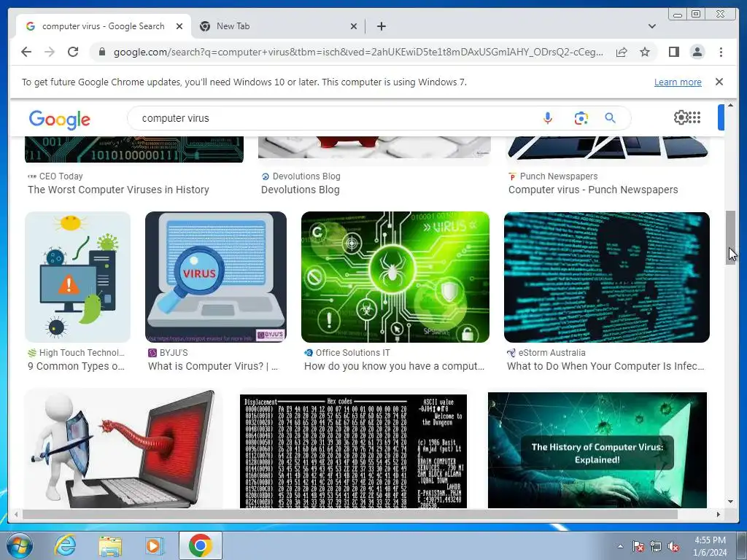The width and height of the screenshot is (747, 560).
Task: Open the Devolutions Blog result title
Action: click(x=300, y=190)
